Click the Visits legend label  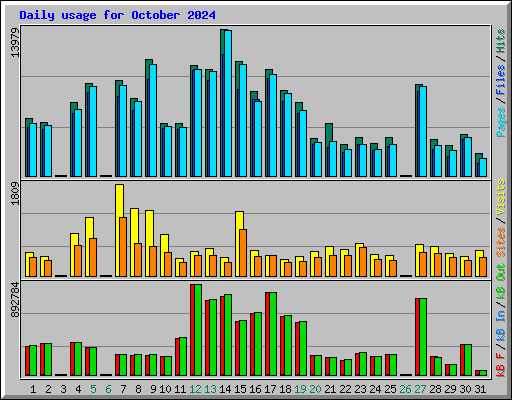point(501,198)
